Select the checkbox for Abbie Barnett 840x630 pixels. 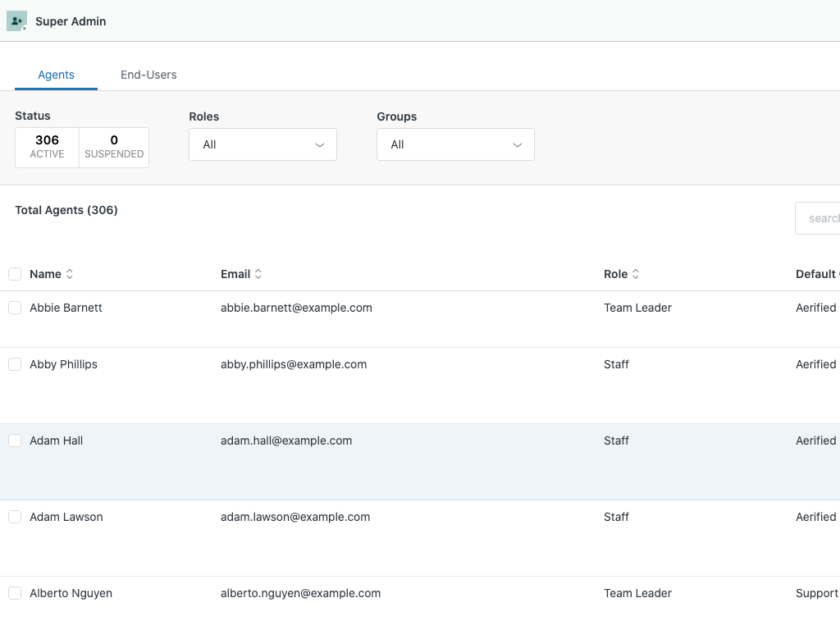pos(15,308)
